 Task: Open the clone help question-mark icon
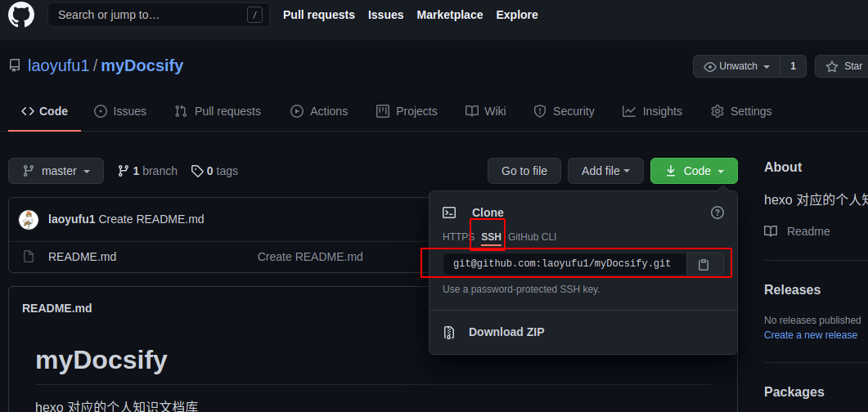coord(717,213)
